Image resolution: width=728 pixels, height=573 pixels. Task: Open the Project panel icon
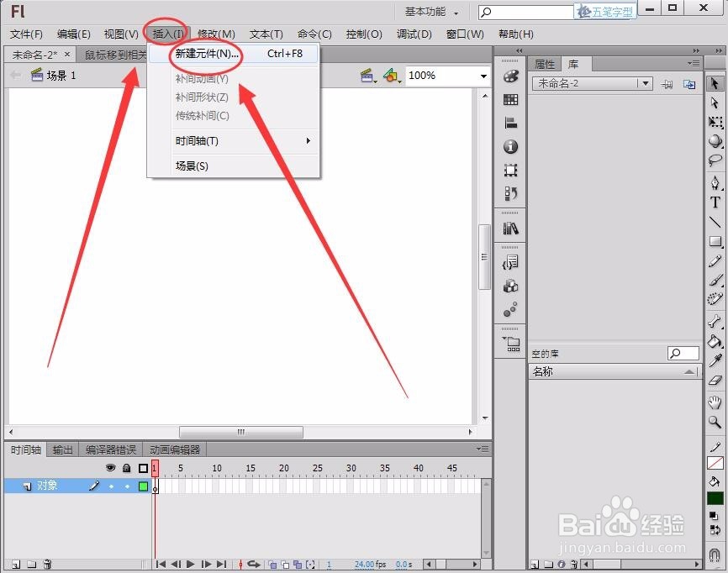point(511,344)
